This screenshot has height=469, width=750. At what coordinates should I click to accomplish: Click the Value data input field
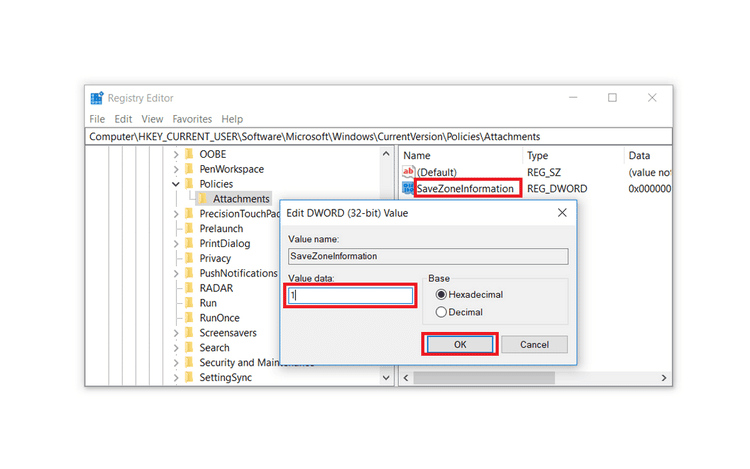click(x=351, y=295)
